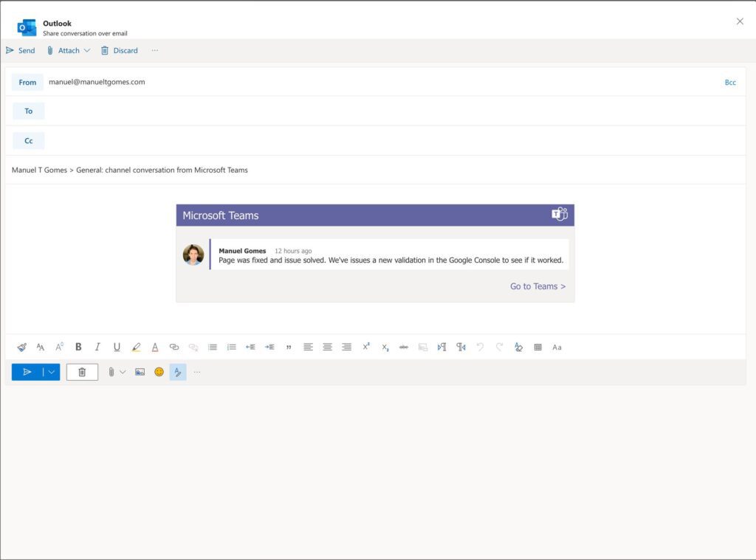Click Manuel Gomes profile picture
The width and height of the screenshot is (756, 560).
(x=193, y=255)
